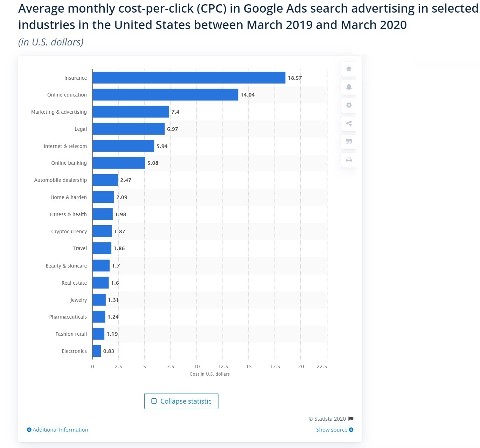Open the settings gear icon
The width and height of the screenshot is (480, 448).
(348, 105)
